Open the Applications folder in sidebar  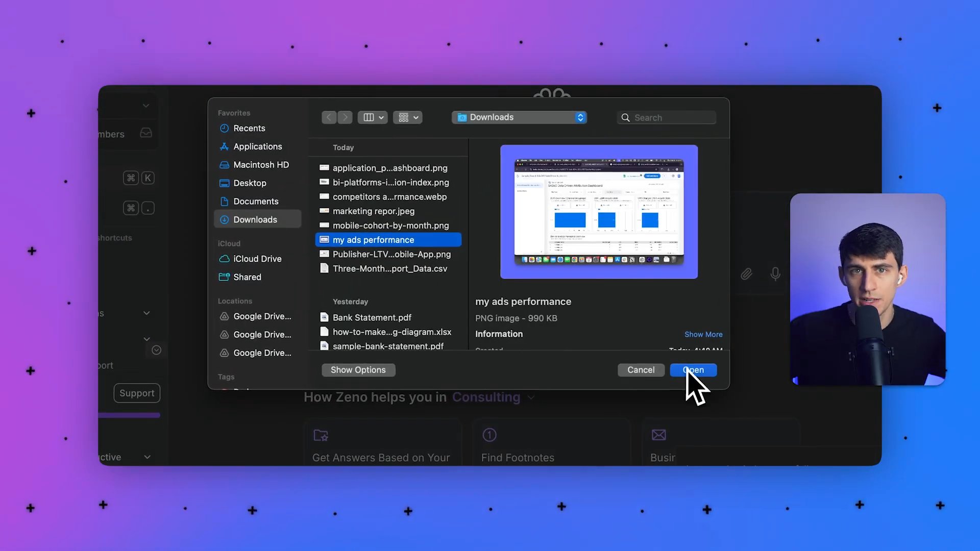257,146
